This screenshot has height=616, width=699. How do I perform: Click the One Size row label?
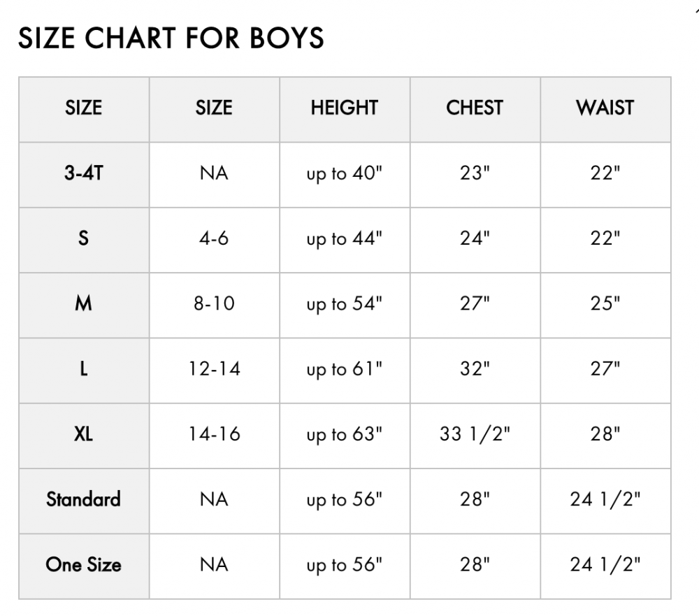[x=83, y=565]
